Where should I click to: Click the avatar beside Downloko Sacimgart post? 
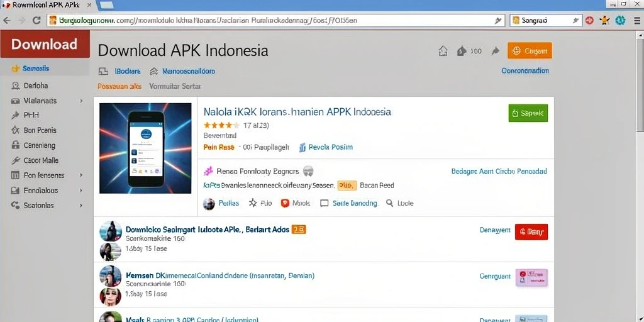111,231
